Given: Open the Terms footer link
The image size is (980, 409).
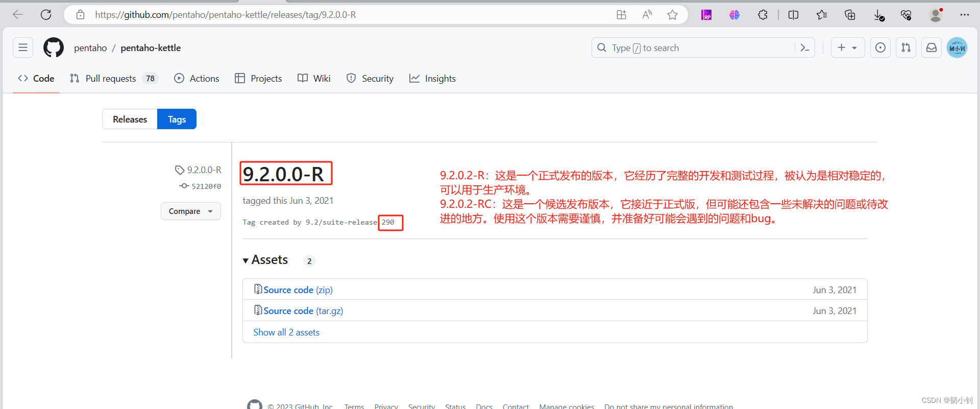Looking at the screenshot, I should click(x=354, y=406).
